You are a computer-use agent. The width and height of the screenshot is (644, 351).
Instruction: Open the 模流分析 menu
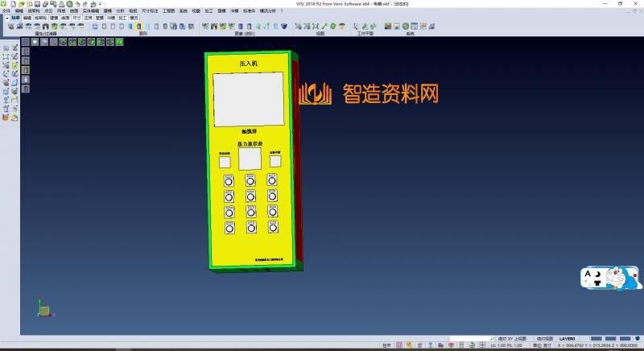click(x=268, y=11)
